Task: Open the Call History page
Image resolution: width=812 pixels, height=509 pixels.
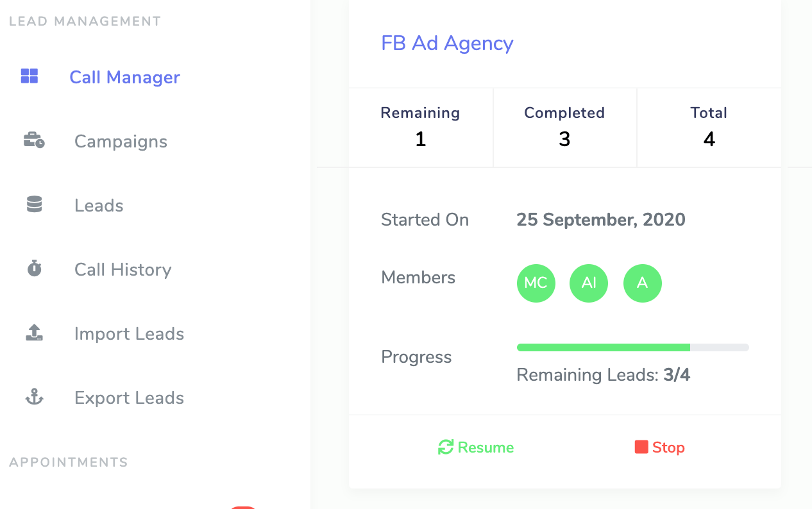Action: click(x=123, y=270)
